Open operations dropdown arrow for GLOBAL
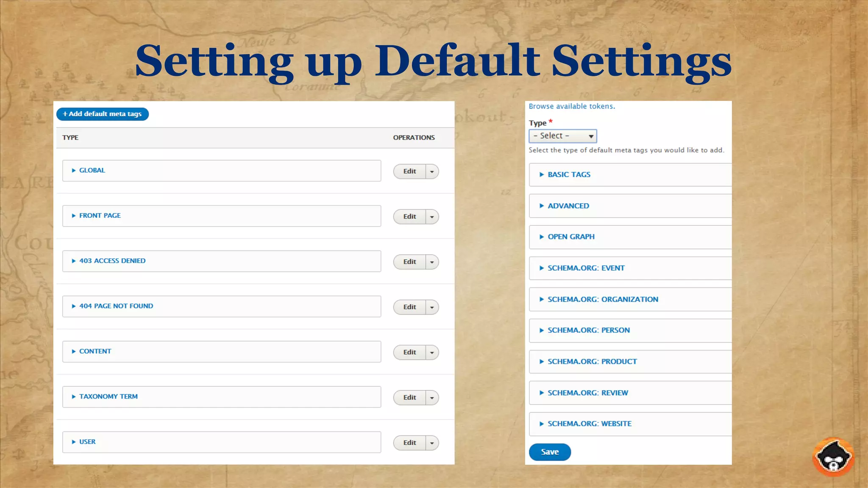Viewport: 868px width, 488px height. (432, 172)
